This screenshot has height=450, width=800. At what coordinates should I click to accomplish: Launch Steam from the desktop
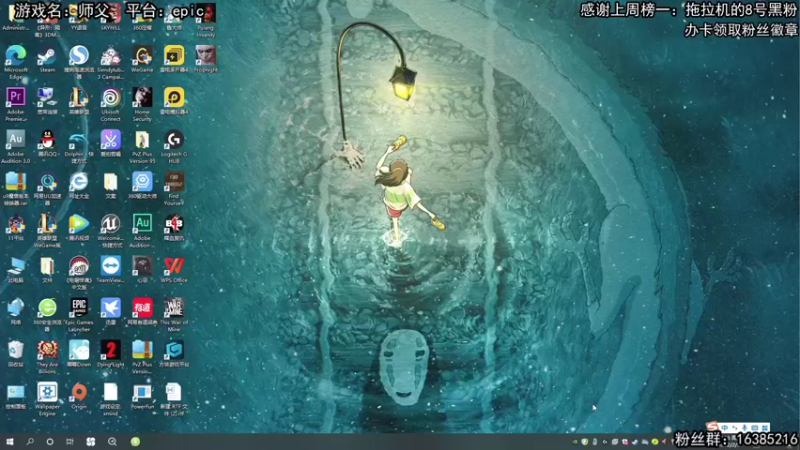point(47,55)
